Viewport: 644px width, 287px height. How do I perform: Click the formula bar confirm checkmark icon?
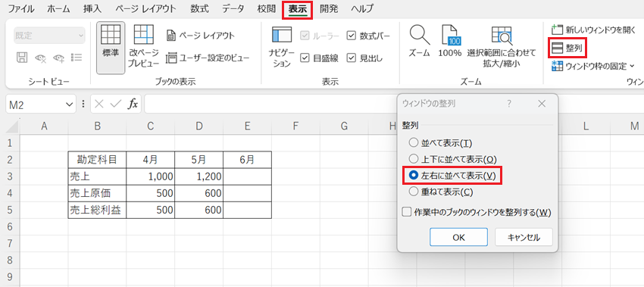116,105
